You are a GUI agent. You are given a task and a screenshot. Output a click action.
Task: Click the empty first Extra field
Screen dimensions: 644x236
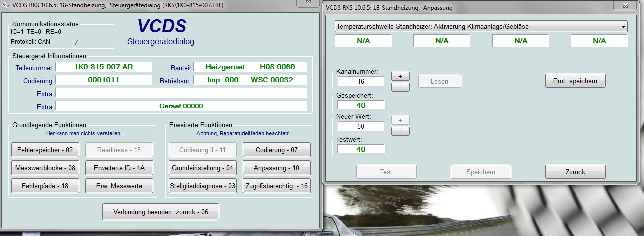tap(181, 93)
